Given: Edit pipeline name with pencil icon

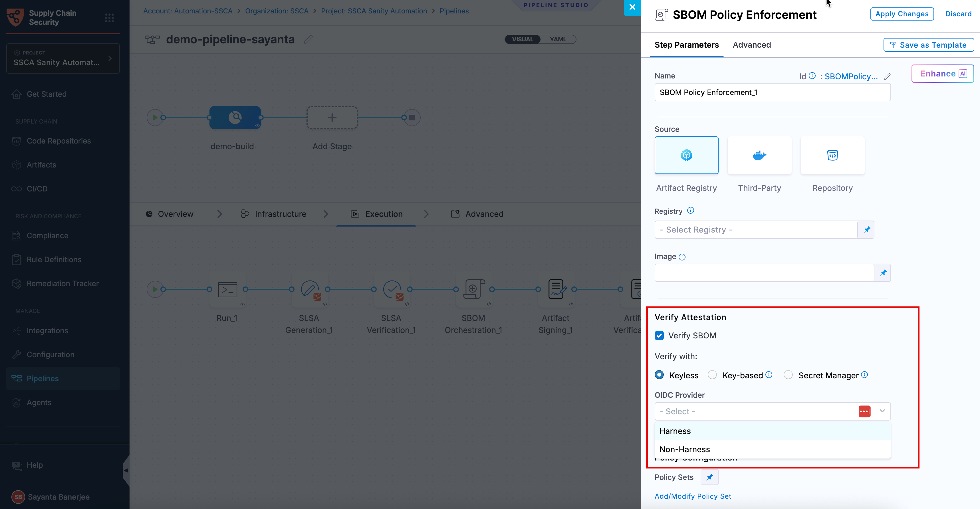Looking at the screenshot, I should tap(308, 39).
